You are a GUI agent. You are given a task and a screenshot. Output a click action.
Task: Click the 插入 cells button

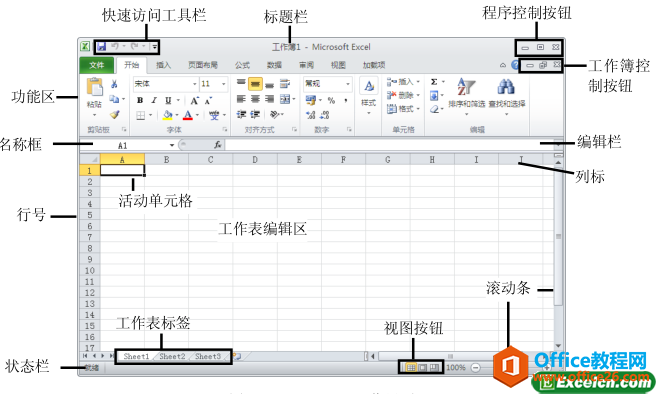[x=403, y=82]
